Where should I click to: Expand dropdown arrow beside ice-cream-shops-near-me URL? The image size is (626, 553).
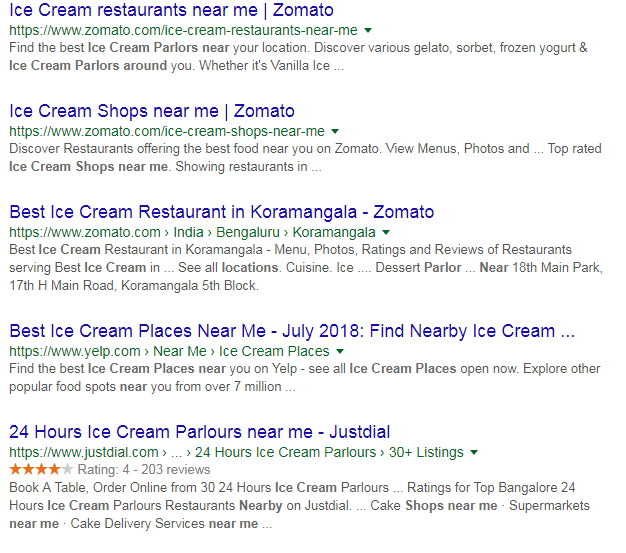point(335,131)
